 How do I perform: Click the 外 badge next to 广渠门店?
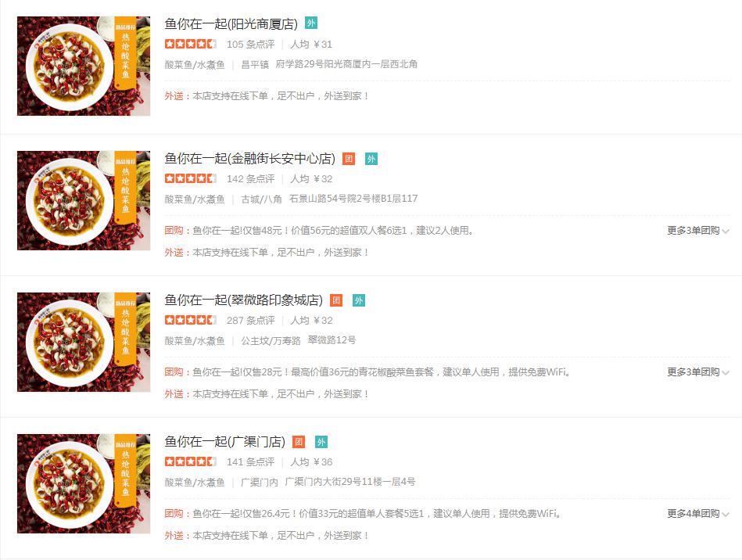pos(321,442)
